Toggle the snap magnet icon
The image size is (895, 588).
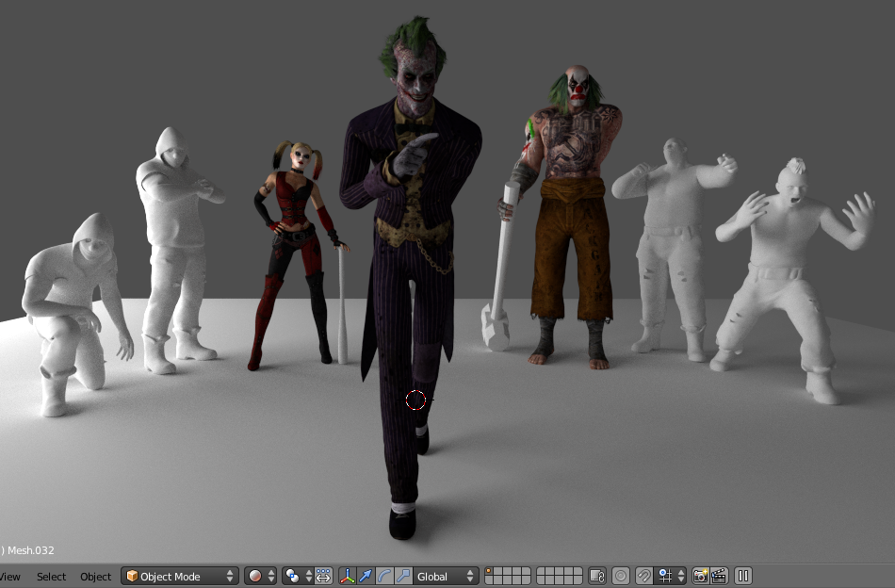(644, 576)
